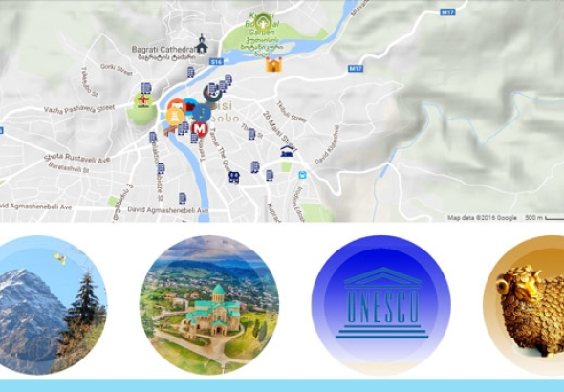Click the 26 Maisi Street label
The image size is (564, 392).
pos(279,132)
